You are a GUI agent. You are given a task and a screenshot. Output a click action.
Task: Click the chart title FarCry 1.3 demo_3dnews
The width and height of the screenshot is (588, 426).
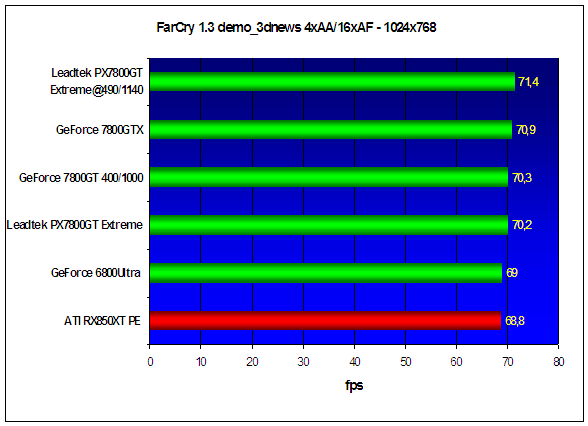tap(296, 27)
